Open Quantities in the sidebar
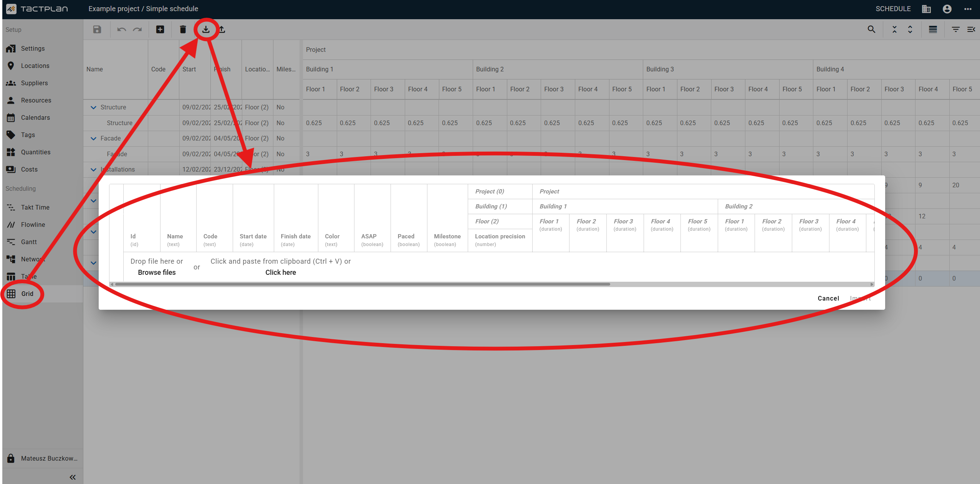 pyautogui.click(x=43, y=152)
